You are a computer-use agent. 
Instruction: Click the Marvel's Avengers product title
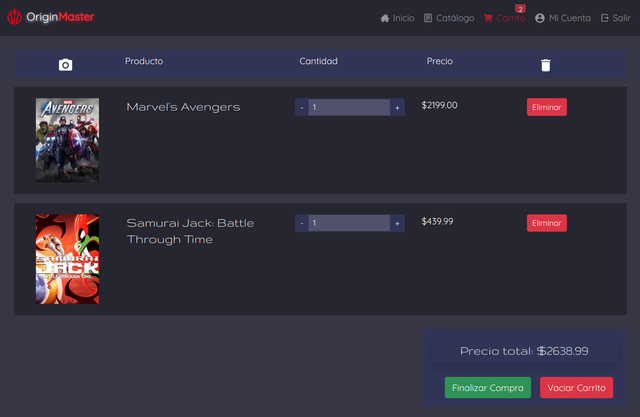coord(183,107)
